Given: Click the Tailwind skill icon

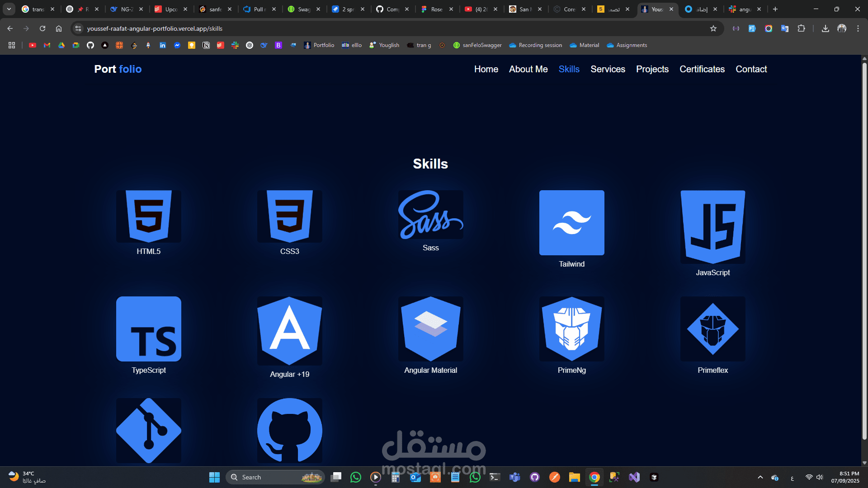Looking at the screenshot, I should (572, 223).
